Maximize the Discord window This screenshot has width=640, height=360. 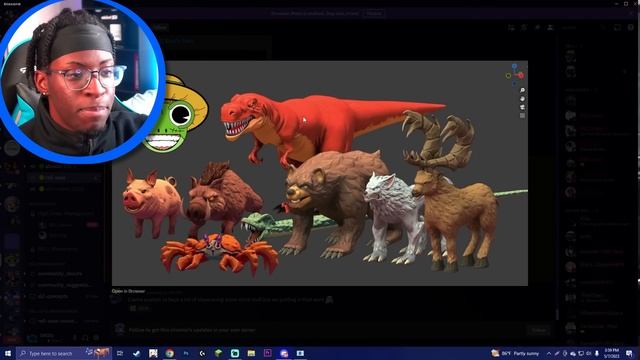pos(626,4)
